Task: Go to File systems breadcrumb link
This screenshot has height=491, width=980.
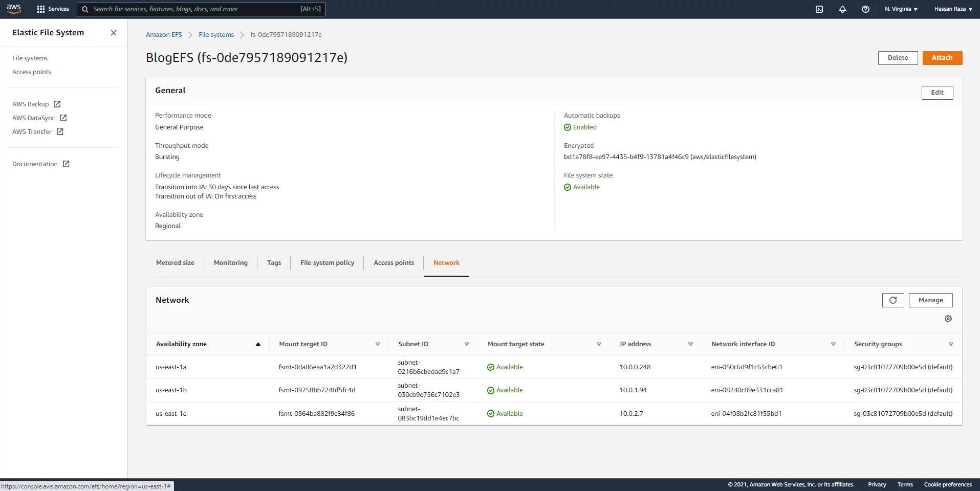Action: coord(216,35)
